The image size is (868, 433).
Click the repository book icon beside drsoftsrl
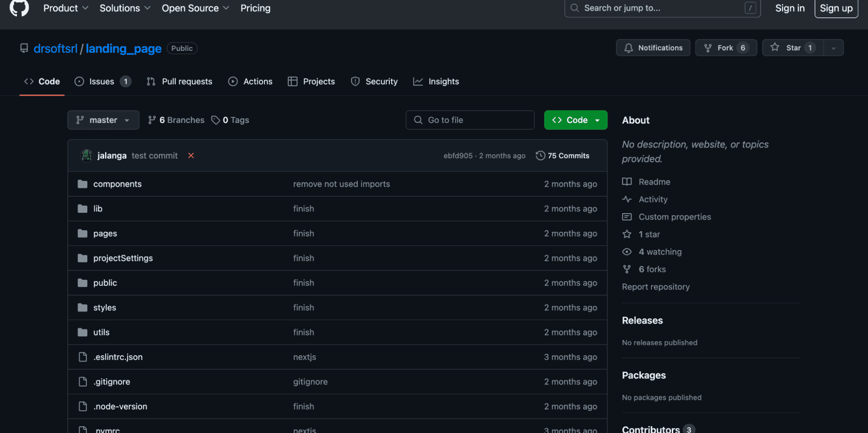pyautogui.click(x=24, y=48)
